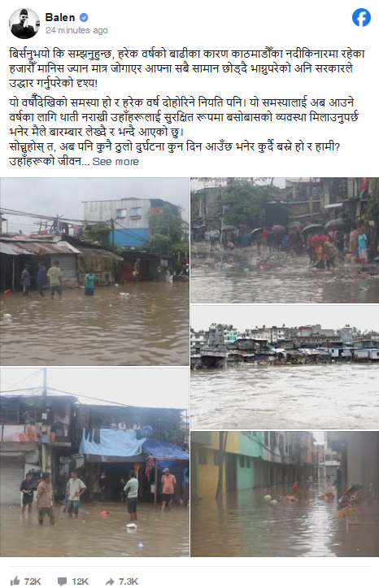Expand post text with See more

tap(115, 162)
